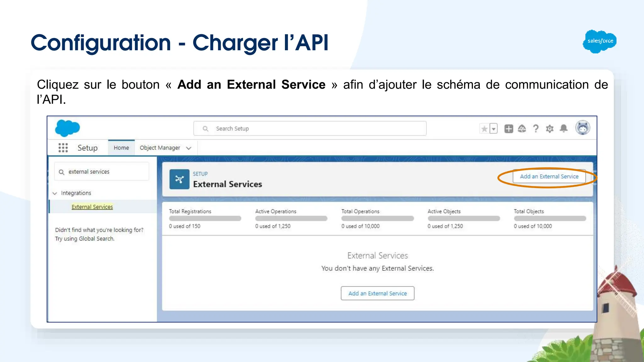Open the App Launcher dots grid
The height and width of the screenshot is (362, 644).
tap(63, 148)
